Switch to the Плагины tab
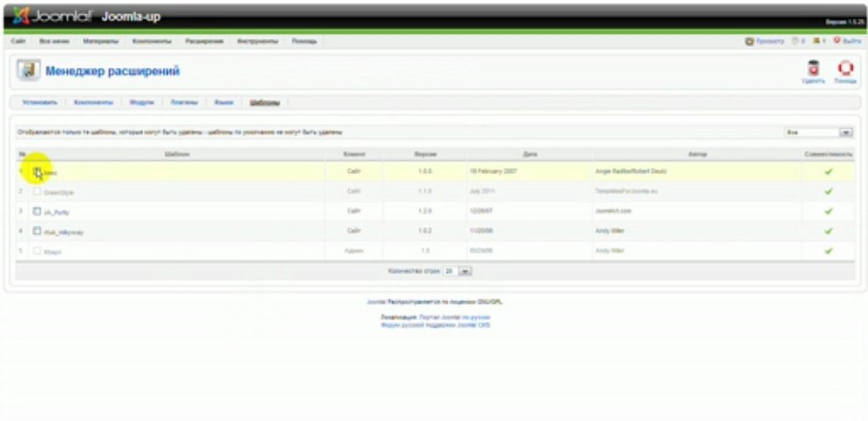 pyautogui.click(x=184, y=102)
